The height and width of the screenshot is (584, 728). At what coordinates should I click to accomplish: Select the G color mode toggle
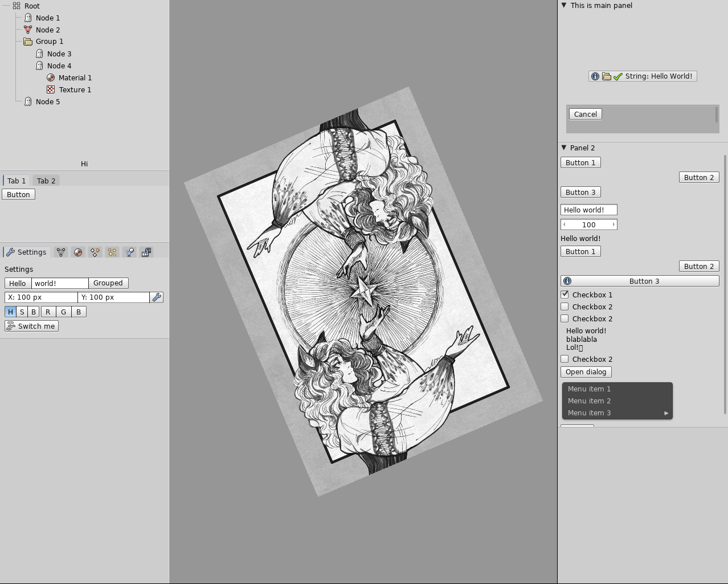click(x=63, y=312)
